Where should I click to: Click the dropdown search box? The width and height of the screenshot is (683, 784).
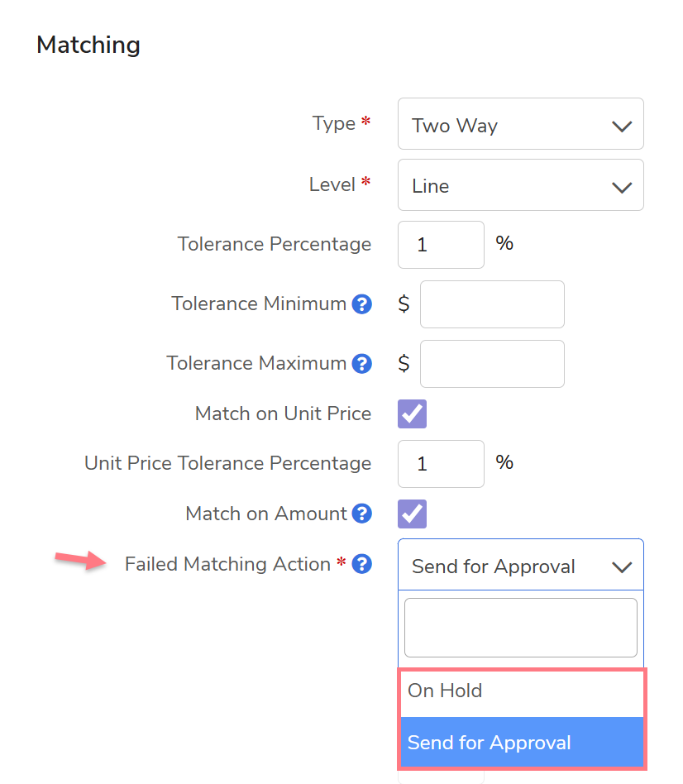point(520,628)
